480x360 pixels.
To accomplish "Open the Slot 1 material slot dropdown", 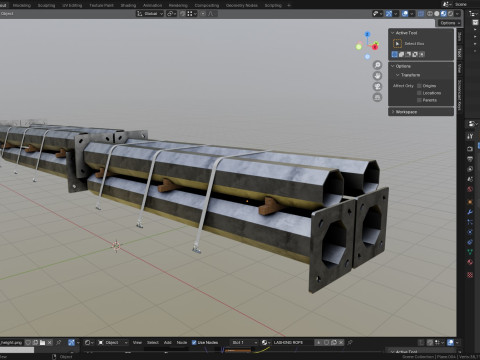I will (245, 342).
